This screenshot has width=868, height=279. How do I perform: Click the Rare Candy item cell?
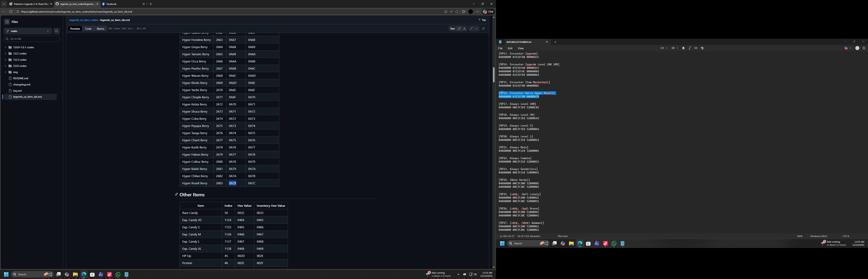coord(201,213)
